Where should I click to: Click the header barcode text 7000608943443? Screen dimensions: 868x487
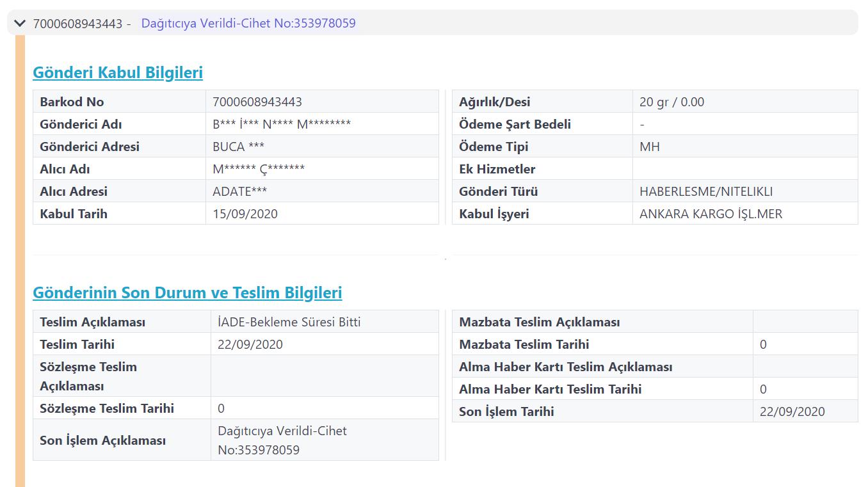pos(77,24)
